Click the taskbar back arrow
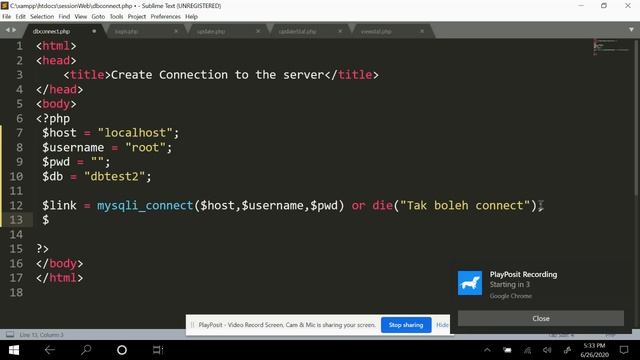 point(49,350)
